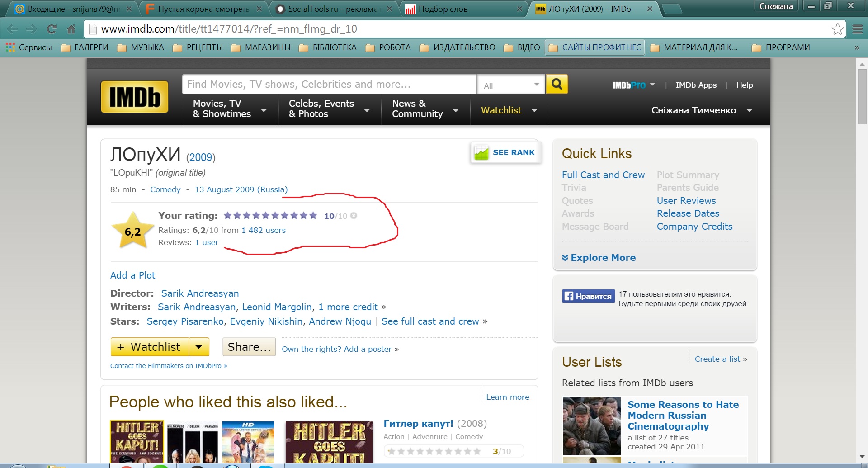Close the Пустая корона tab

(x=259, y=9)
